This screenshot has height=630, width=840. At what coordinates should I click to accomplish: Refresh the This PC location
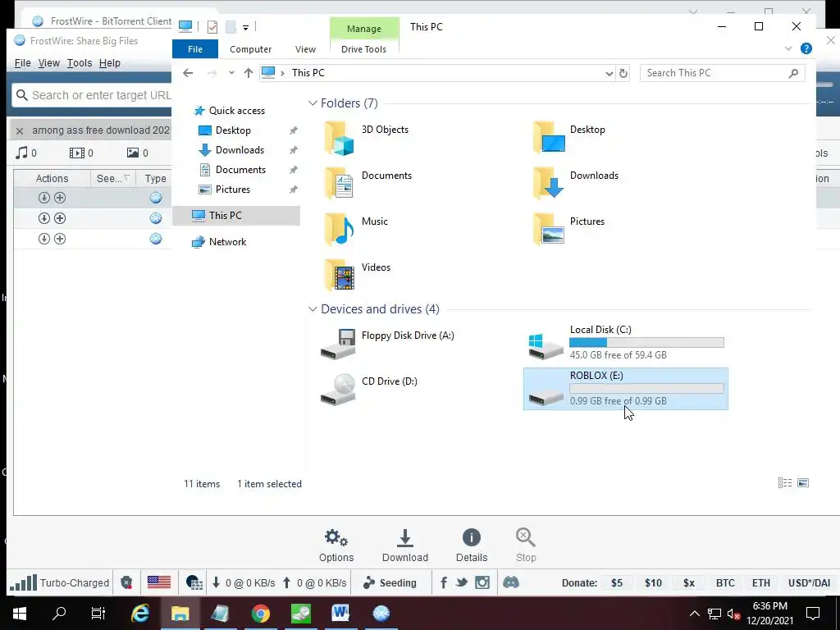(623, 73)
